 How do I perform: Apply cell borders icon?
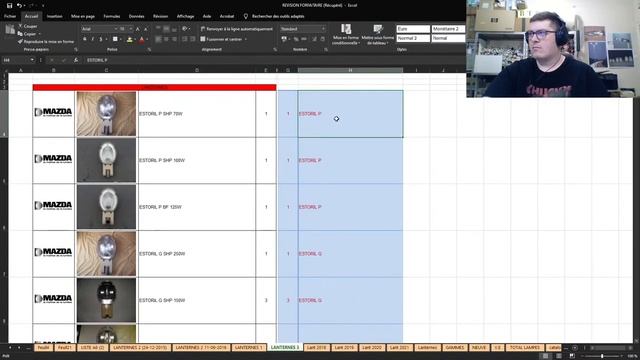pyautogui.click(x=115, y=39)
